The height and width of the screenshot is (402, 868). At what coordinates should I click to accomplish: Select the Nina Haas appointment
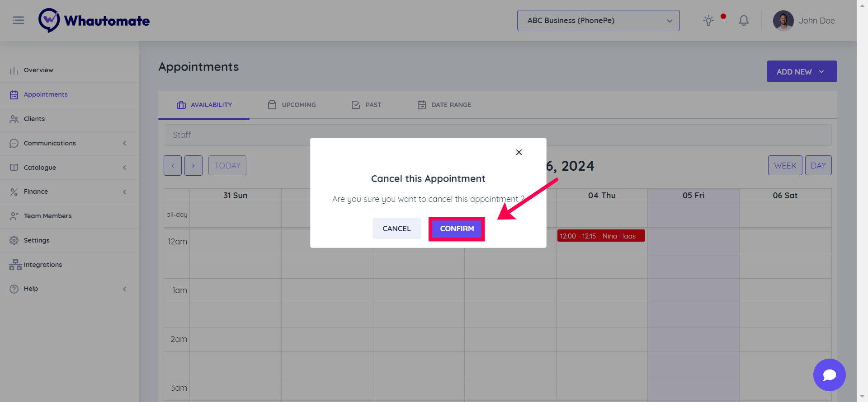coord(601,236)
